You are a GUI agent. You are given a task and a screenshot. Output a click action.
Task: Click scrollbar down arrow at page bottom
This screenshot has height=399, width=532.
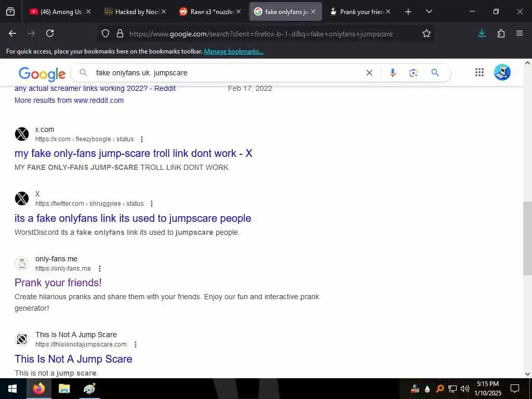point(527,374)
